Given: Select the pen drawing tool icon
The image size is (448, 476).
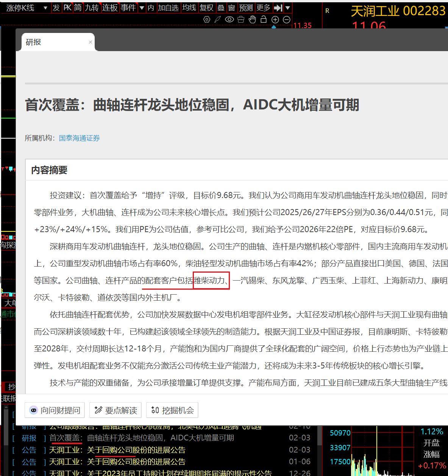Looking at the screenshot, I should pyautogui.click(x=218, y=19).
